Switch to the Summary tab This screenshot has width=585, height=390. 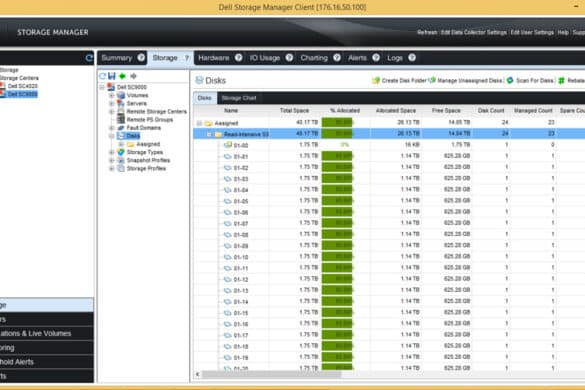(117, 58)
